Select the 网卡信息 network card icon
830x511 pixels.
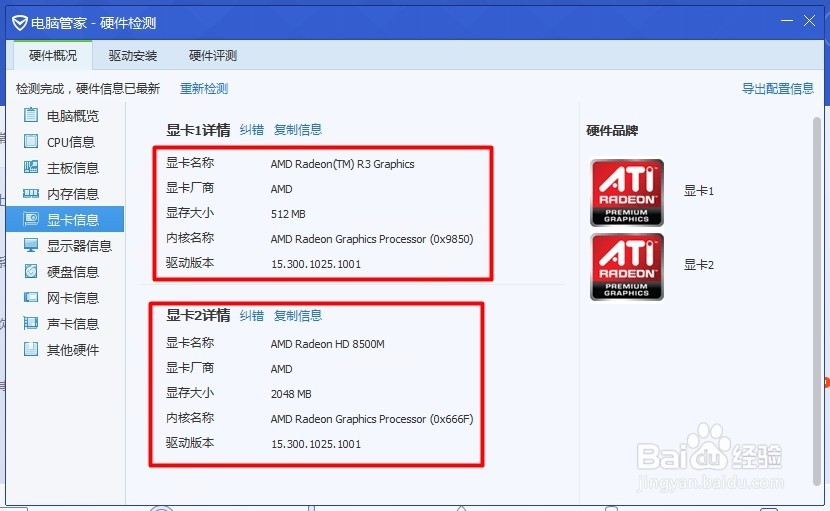[x=31, y=297]
